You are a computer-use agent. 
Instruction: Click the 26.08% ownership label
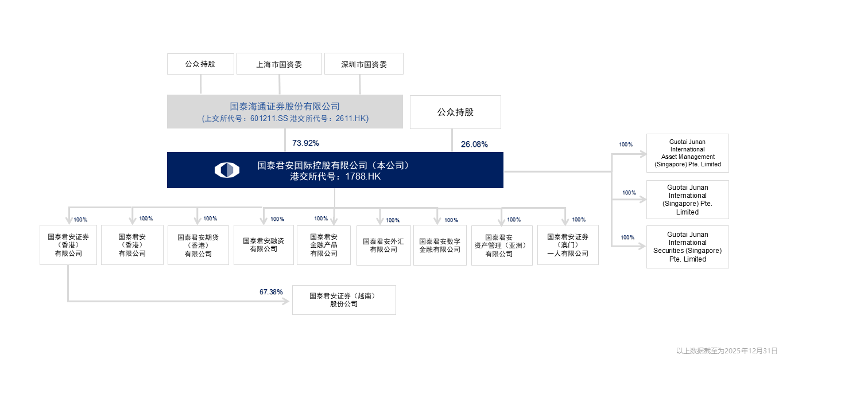474,144
